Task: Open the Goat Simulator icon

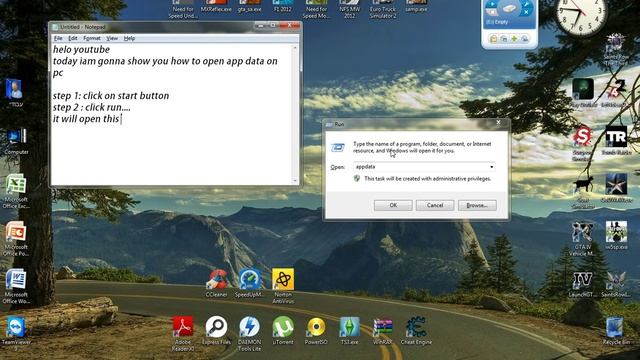Action: [583, 192]
